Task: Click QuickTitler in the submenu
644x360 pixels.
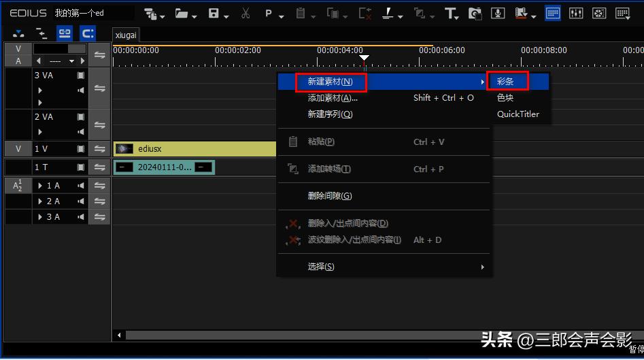Action: pos(518,114)
